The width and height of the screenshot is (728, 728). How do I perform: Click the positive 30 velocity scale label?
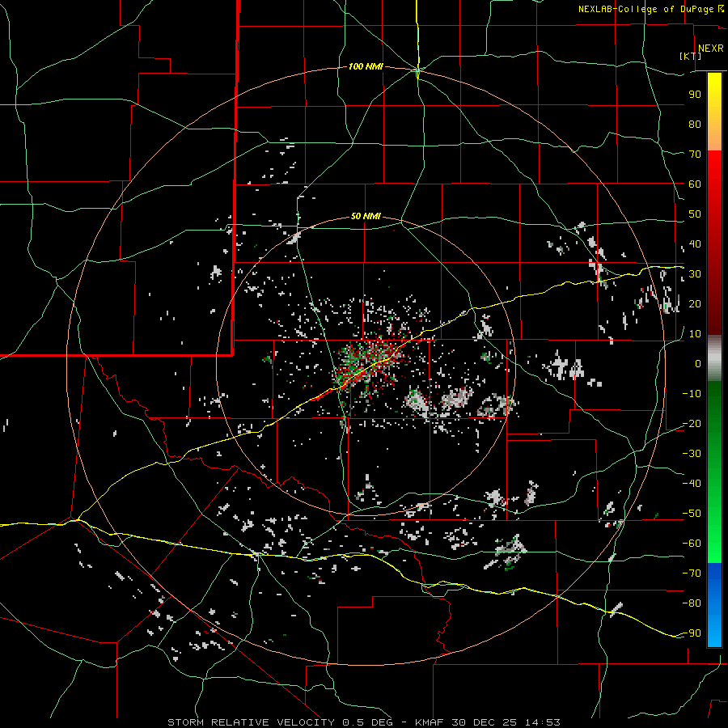tap(695, 274)
